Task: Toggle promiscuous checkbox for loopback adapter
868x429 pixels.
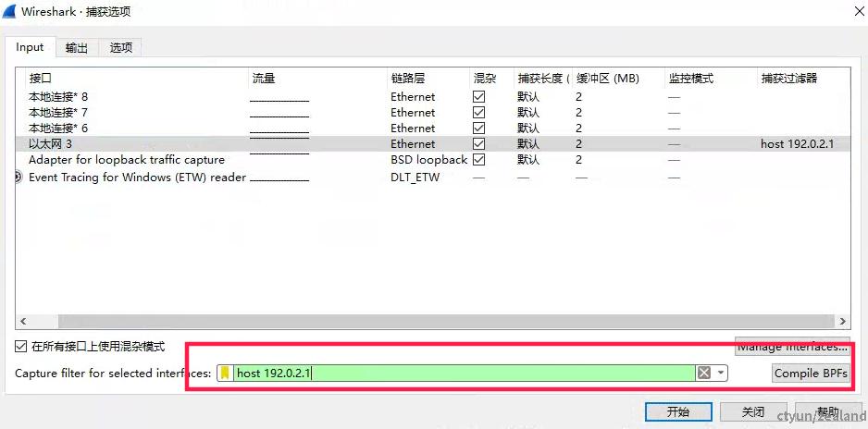Action: (478, 160)
